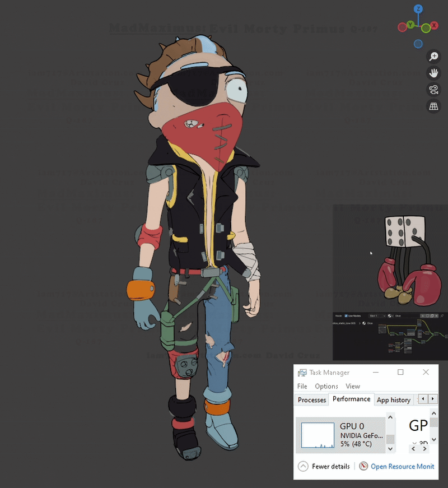Click up arrow of right pane scrollbar
448x488 pixels.
pos(434,413)
